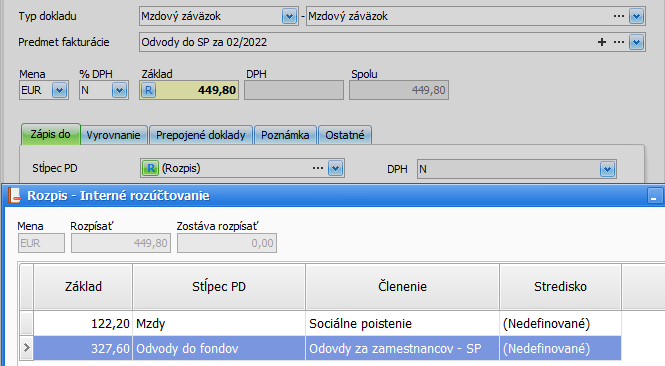Click the Zostáva rozpísať field showing 0,00
This screenshot has height=366, width=665.
[227, 243]
